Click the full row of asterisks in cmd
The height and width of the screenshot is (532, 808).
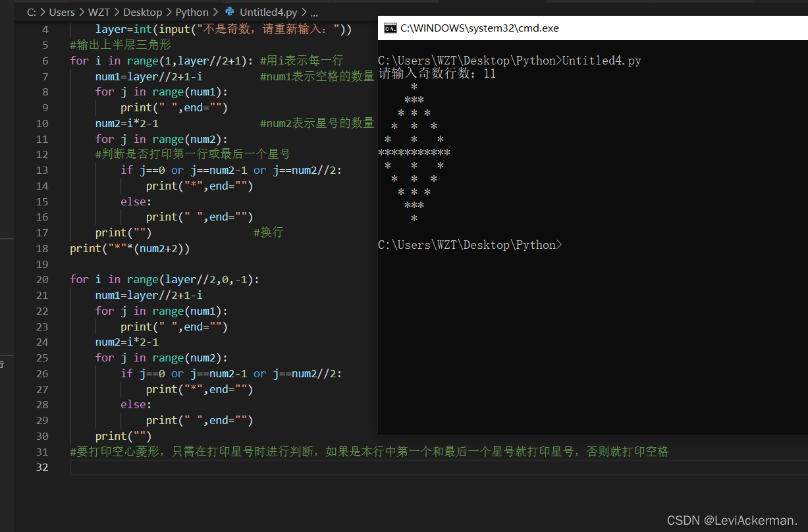[x=414, y=153]
